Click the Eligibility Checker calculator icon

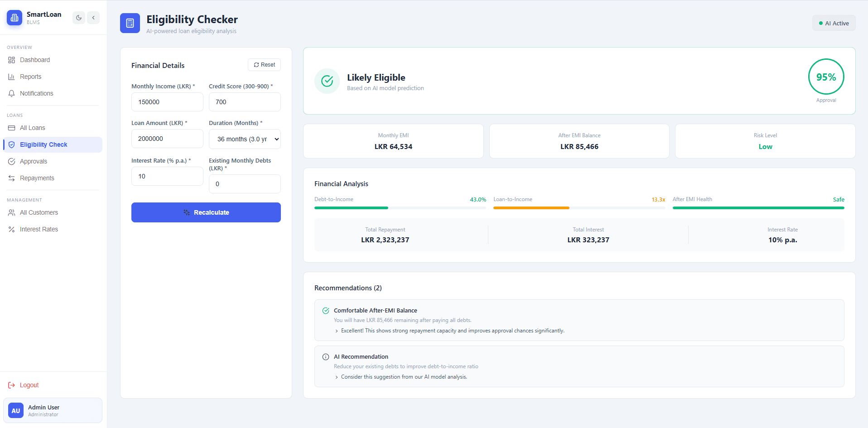tap(130, 23)
